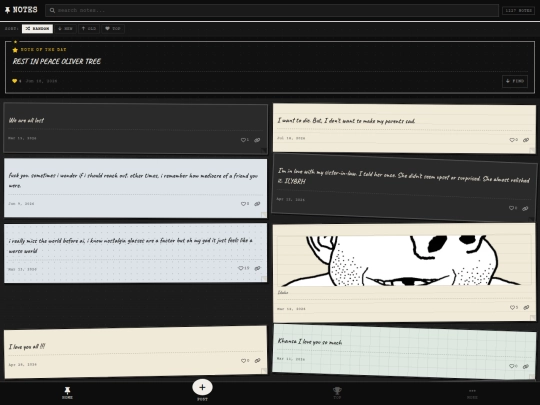
Task: Click the search magnifier icon
Action: point(52,10)
